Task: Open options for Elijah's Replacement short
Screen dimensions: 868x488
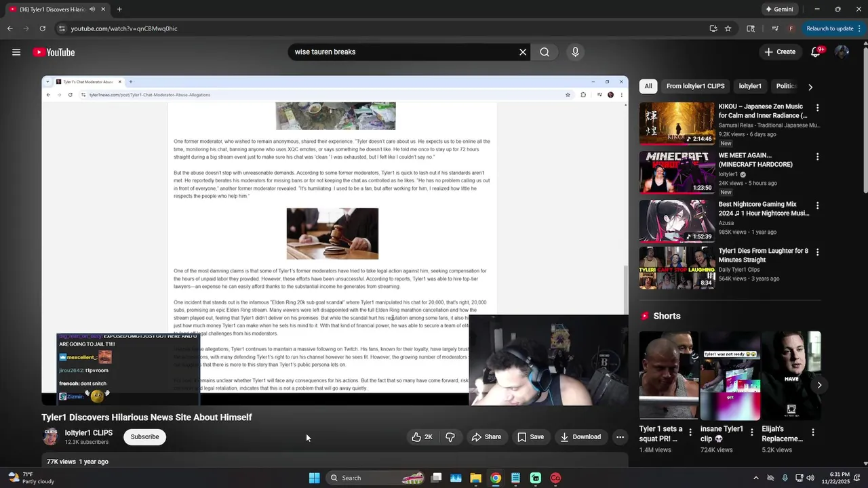Action: point(812,432)
